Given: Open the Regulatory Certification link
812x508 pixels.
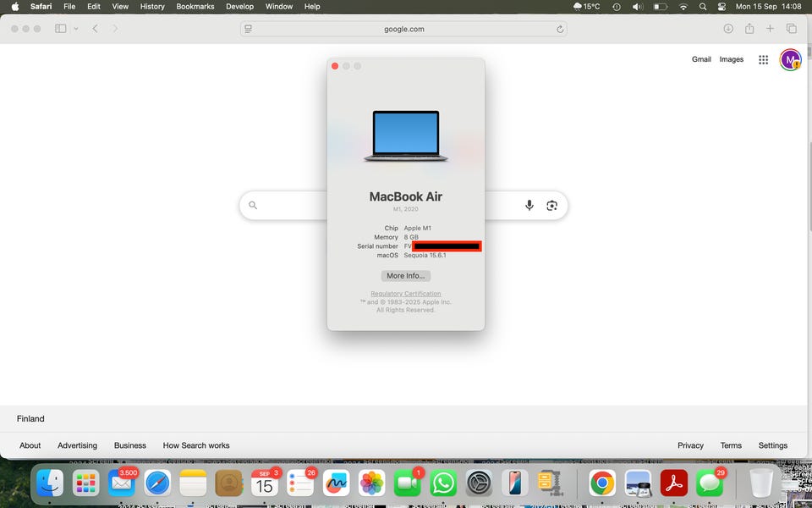Looking at the screenshot, I should pyautogui.click(x=406, y=294).
